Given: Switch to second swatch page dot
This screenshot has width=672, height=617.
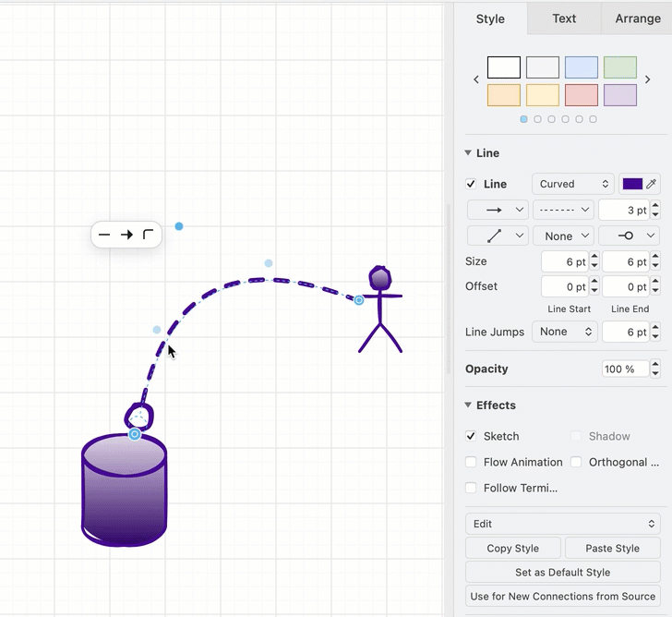Looking at the screenshot, I should [x=537, y=119].
